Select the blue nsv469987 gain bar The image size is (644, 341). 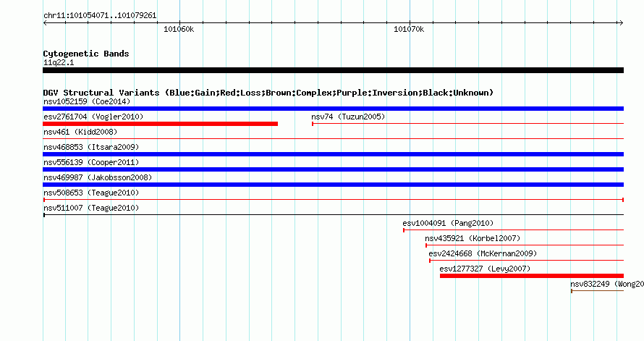(333, 185)
